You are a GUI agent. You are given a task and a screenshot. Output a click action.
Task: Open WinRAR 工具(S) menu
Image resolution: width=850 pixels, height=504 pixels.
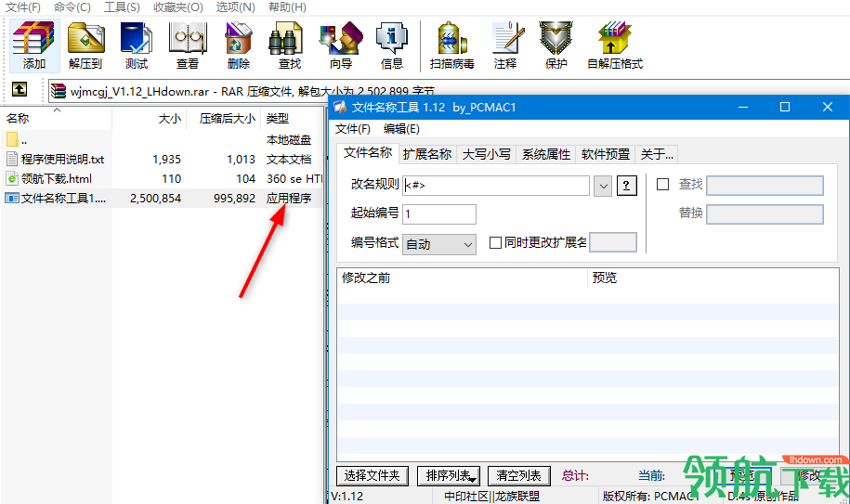122,7
